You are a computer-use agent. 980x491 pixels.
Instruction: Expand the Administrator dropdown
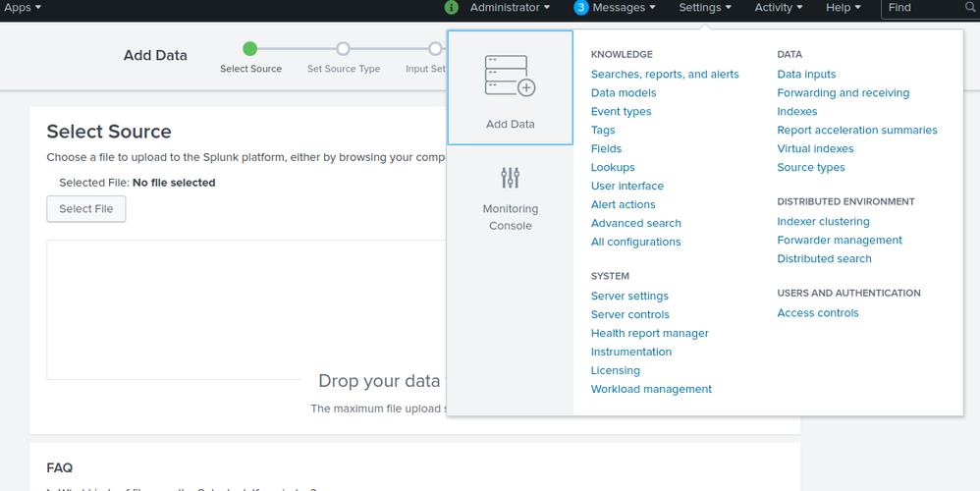(x=510, y=8)
